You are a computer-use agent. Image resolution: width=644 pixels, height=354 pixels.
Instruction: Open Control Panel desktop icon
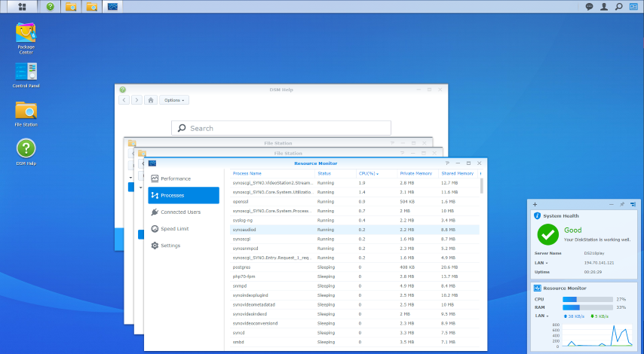(x=26, y=75)
